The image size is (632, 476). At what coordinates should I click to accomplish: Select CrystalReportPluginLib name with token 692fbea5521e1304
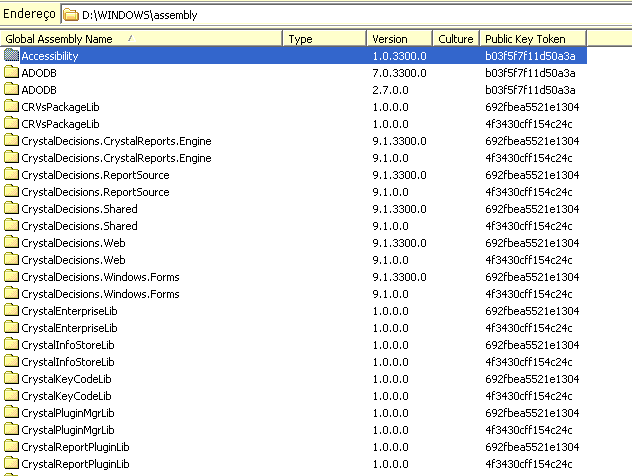pyautogui.click(x=75, y=447)
